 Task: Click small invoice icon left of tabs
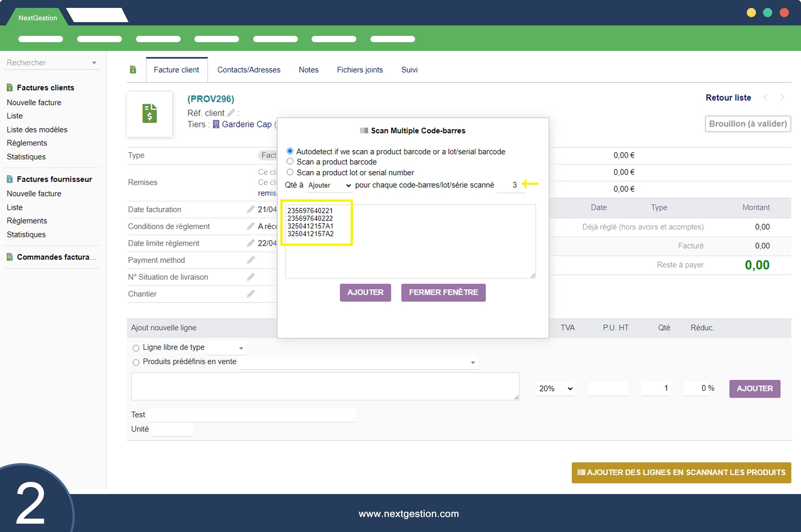pyautogui.click(x=133, y=70)
